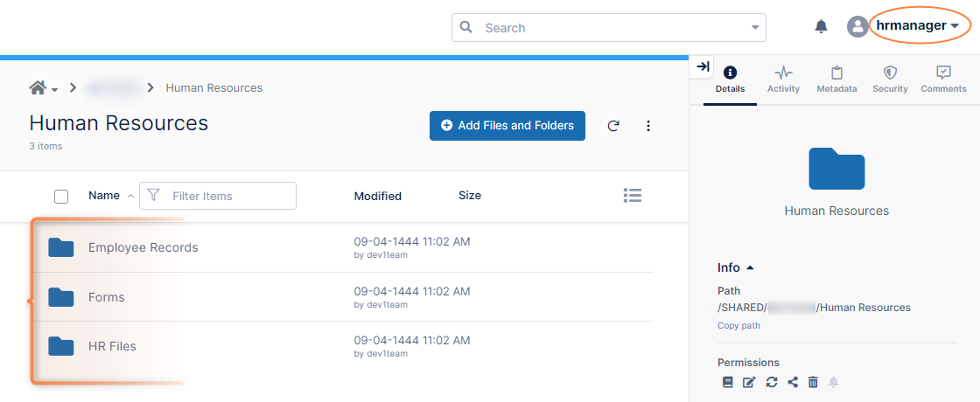
Task: Switch to the Activity tab
Action: pos(783,79)
